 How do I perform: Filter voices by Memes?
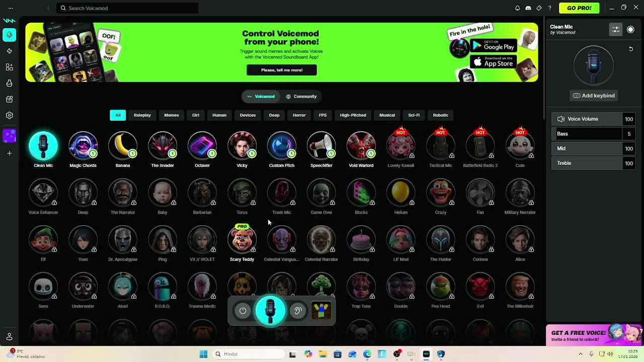tap(172, 115)
